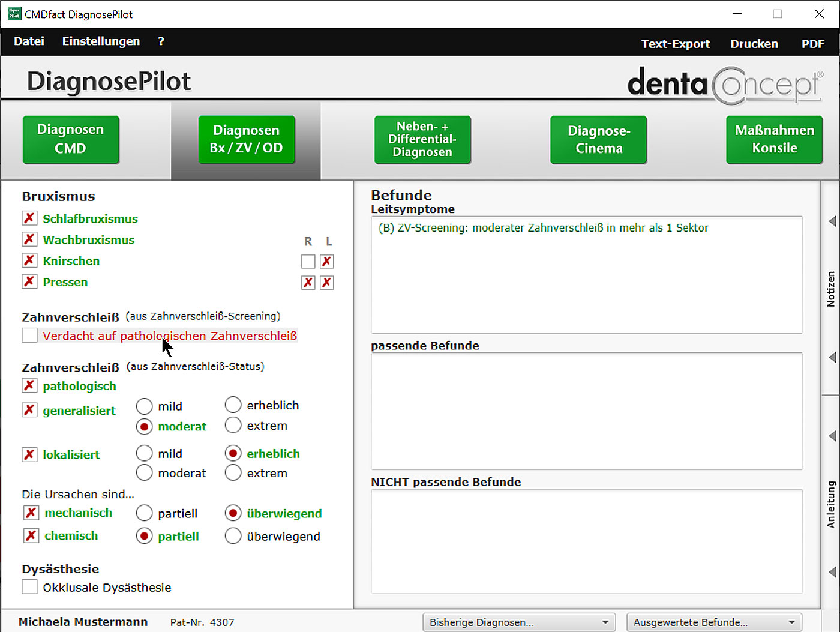Toggle the pathologisch checkbox

click(29, 385)
